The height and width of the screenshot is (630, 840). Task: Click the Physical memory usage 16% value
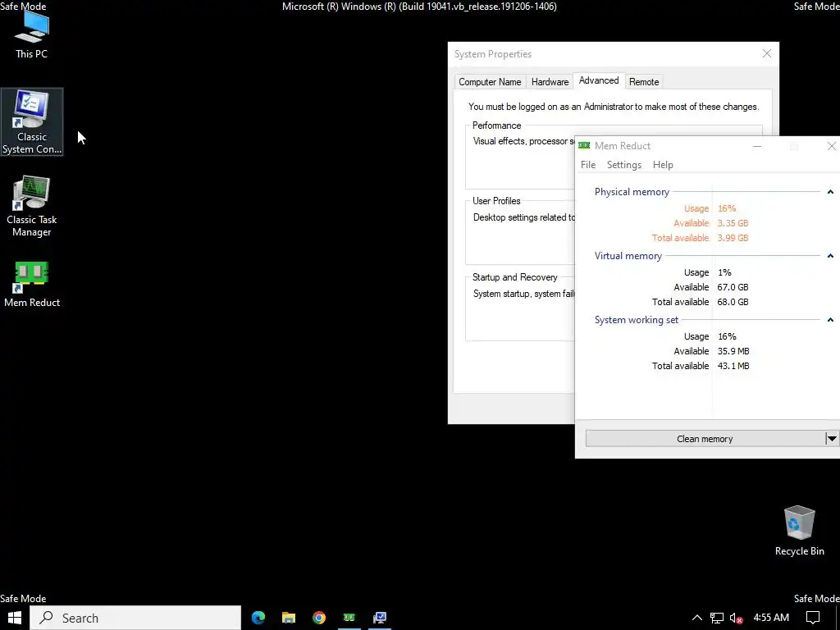[x=727, y=208]
